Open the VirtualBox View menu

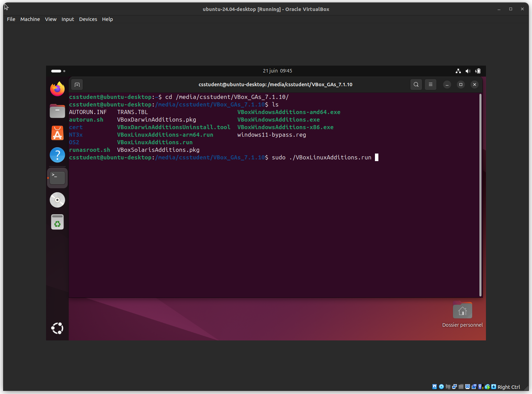click(x=51, y=19)
